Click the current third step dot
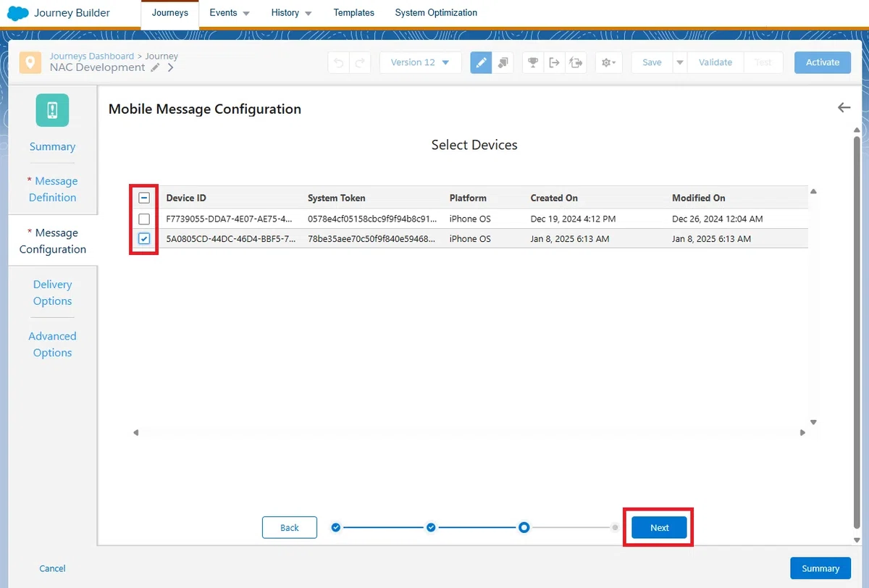Screen dimensions: 869x588 coord(524,527)
